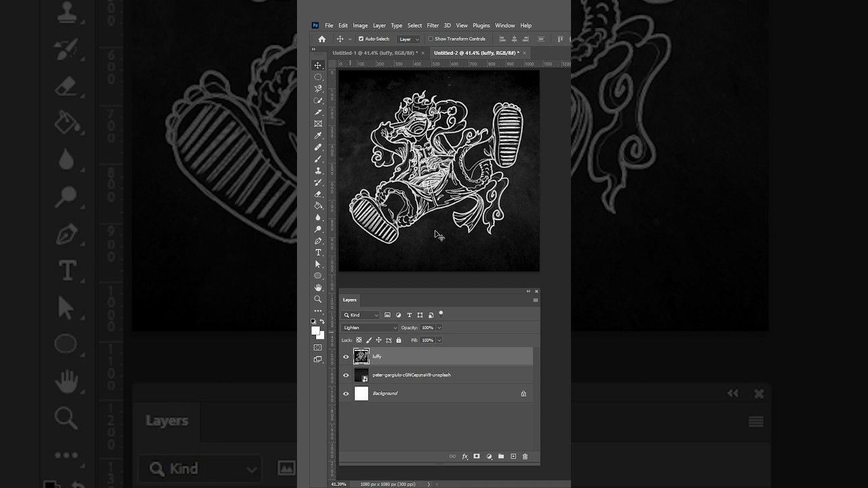The height and width of the screenshot is (488, 868).
Task: Toggle layer filtering on/off switch
Action: [x=441, y=314]
